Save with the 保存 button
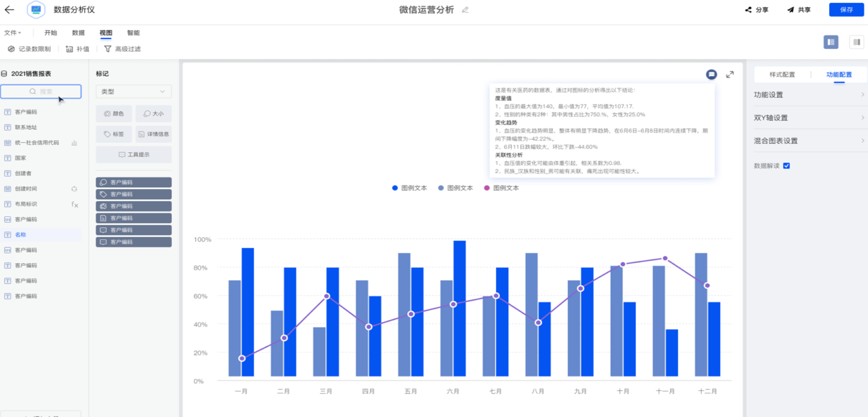 tap(846, 9)
